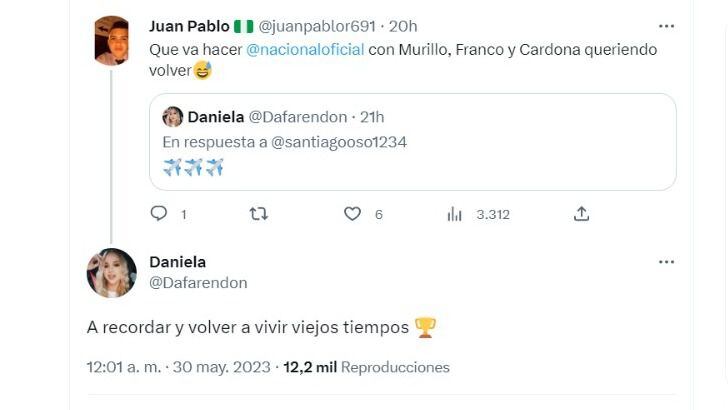728x410 pixels.
Task: Open @Dafarendon handle under Daniela's name
Action: point(198,283)
